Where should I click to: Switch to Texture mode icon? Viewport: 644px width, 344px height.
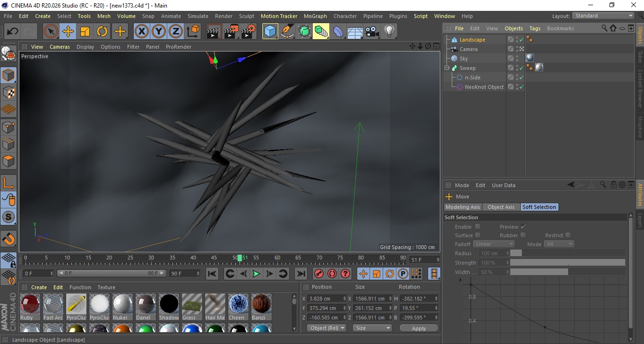9,92
